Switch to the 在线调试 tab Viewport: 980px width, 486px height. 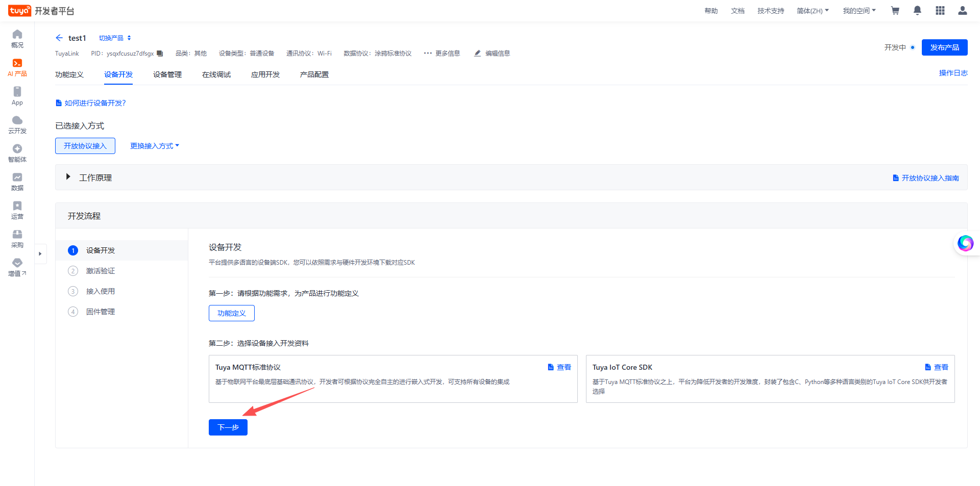click(216, 74)
